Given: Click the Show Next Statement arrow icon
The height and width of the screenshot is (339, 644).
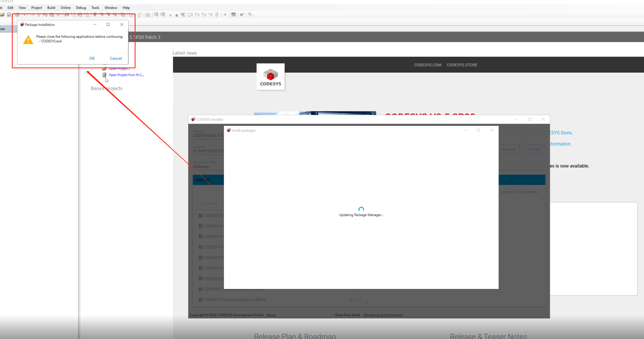Looking at the screenshot, I should (225, 15).
